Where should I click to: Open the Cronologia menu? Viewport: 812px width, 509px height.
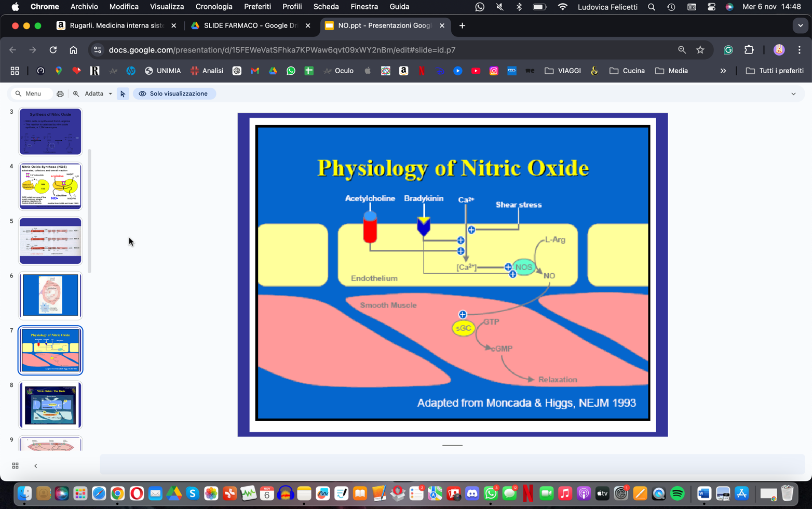click(x=214, y=7)
